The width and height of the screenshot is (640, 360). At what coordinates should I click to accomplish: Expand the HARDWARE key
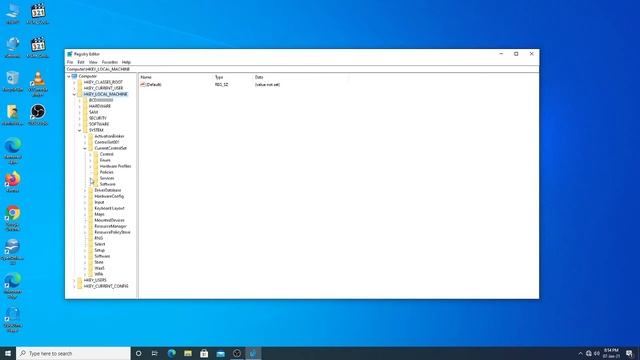pyautogui.click(x=80, y=106)
